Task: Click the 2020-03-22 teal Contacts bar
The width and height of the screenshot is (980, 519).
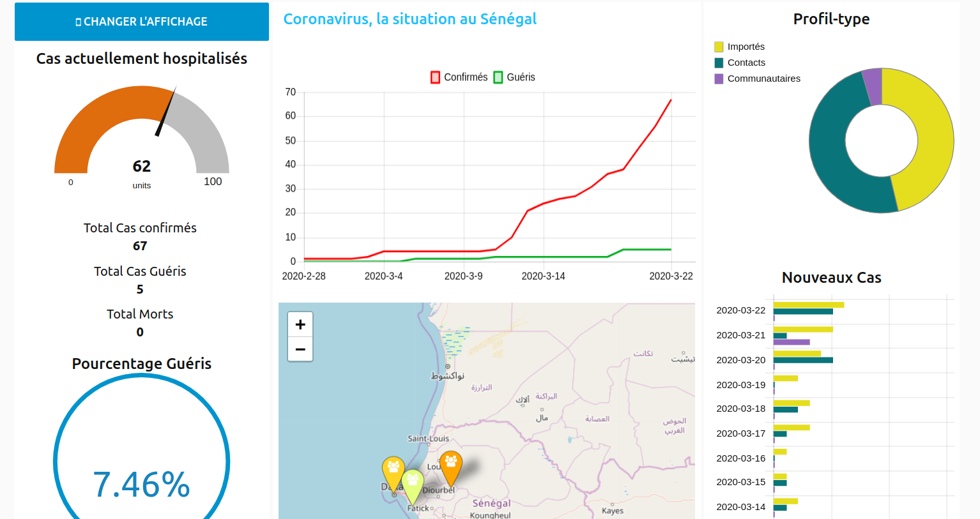Action: click(803, 312)
